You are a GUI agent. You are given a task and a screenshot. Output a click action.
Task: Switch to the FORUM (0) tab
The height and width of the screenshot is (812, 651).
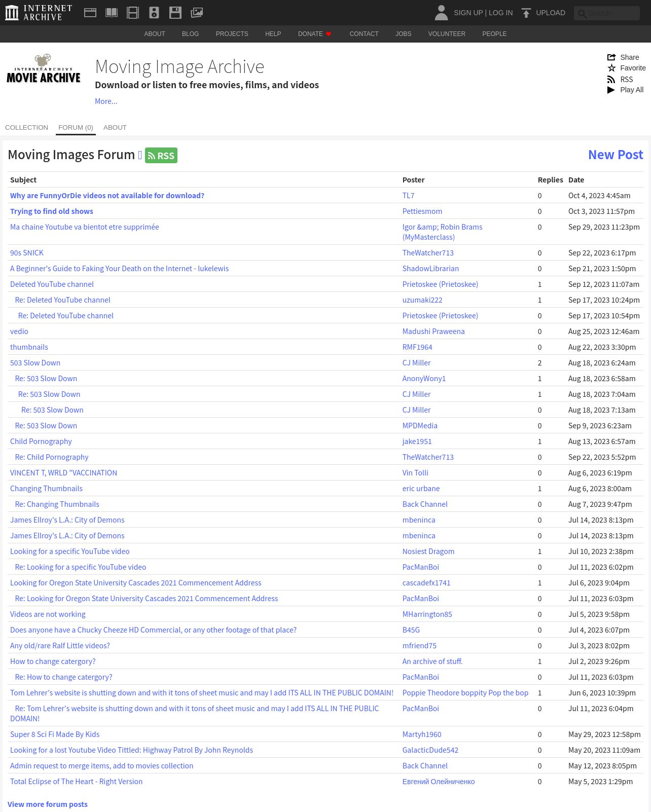(76, 128)
